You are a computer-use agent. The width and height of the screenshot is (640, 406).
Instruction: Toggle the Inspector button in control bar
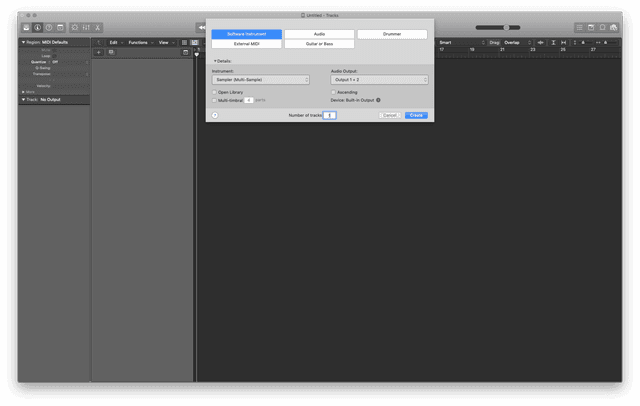pos(38,27)
